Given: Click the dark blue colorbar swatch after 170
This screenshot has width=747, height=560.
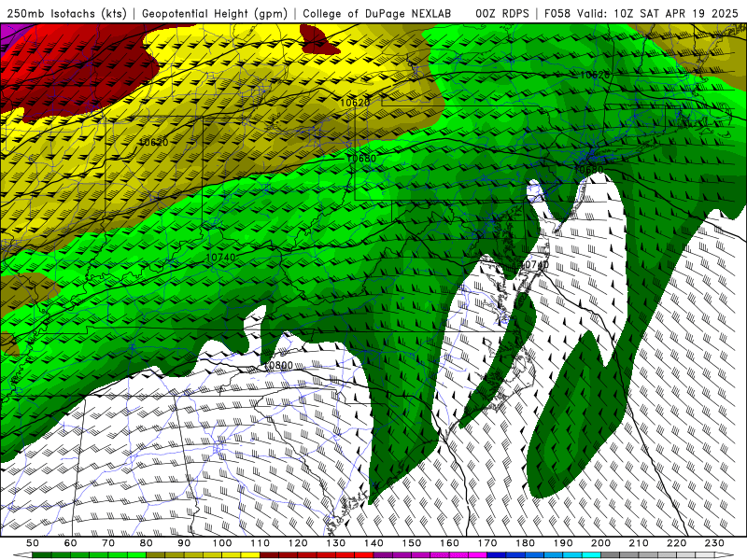Looking at the screenshot, I should pos(497,555).
